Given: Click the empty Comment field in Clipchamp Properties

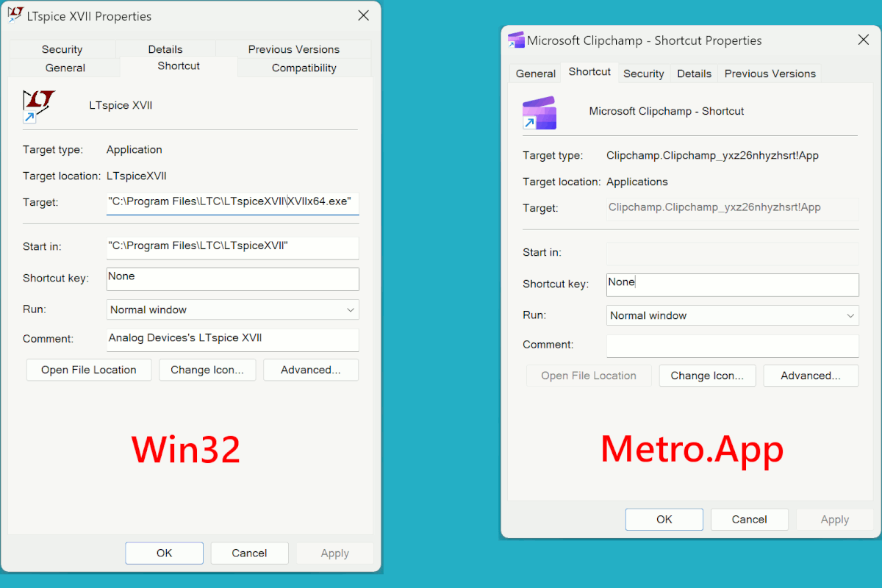Looking at the screenshot, I should tap(733, 345).
